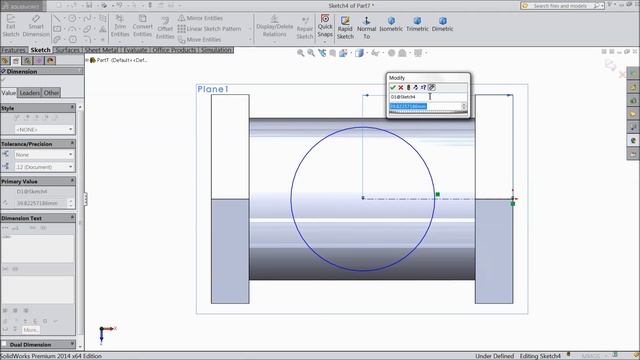Click the Primary Value dimension field
This screenshot has height=360, width=640.
[41, 203]
